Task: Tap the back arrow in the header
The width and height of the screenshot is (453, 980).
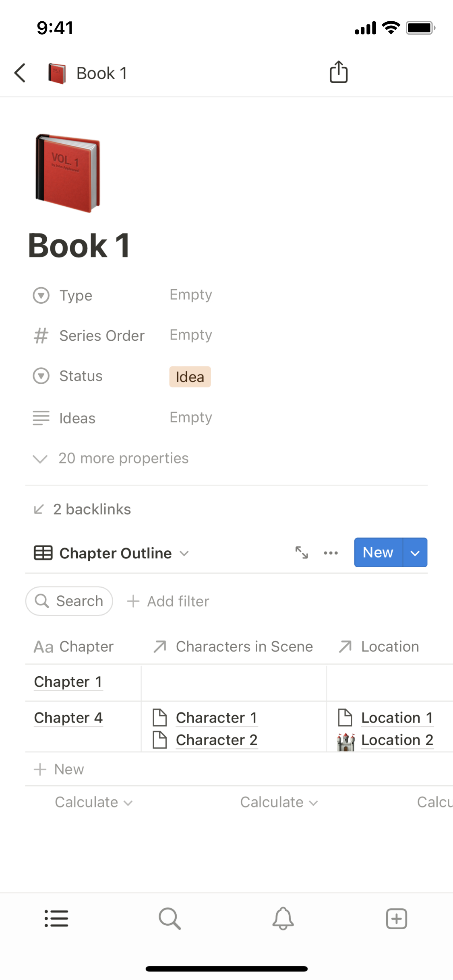Action: click(x=20, y=73)
